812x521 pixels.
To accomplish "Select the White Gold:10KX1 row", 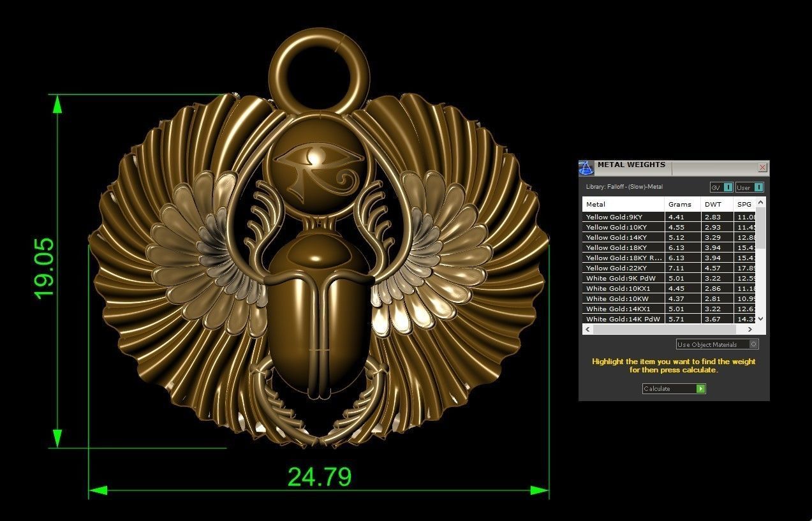I will 669,288.
